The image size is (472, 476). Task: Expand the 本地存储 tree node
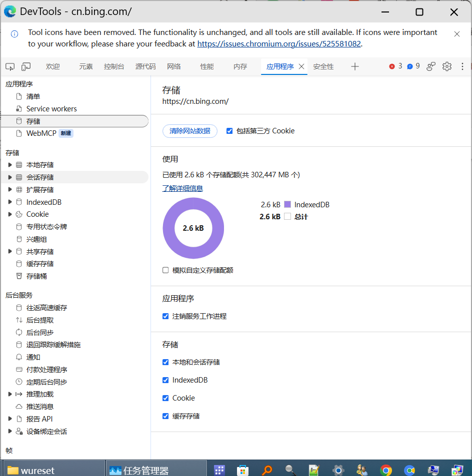pos(9,165)
